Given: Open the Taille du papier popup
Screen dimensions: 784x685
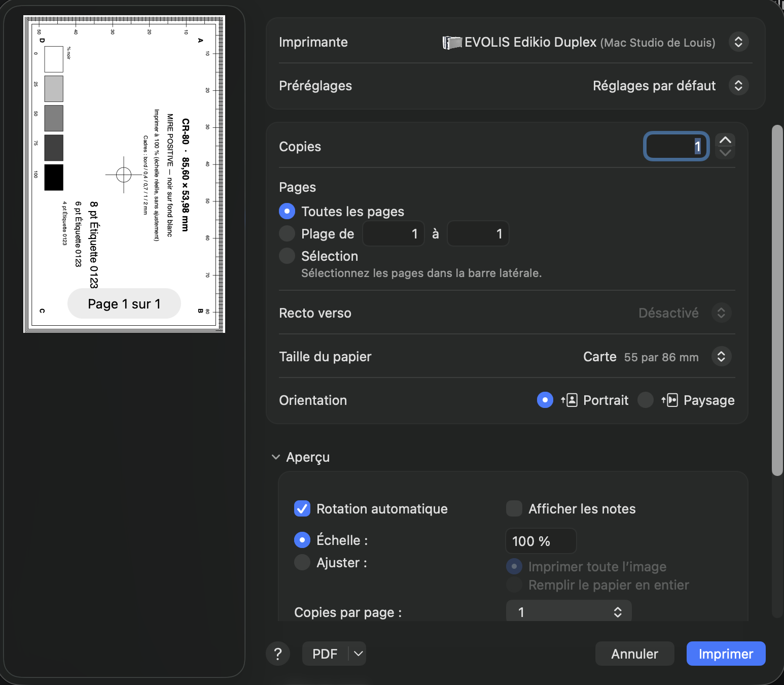Looking at the screenshot, I should [721, 356].
